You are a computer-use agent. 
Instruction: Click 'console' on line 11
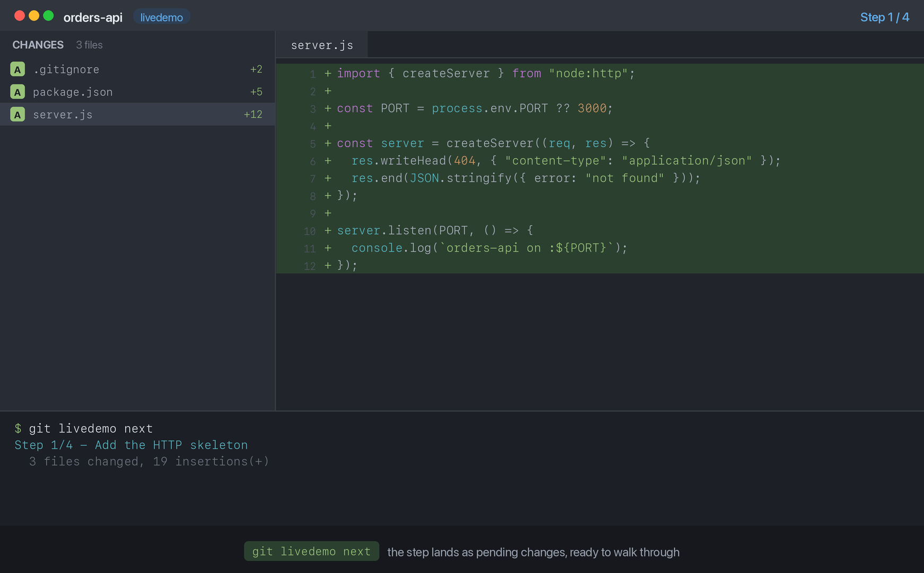[377, 248]
